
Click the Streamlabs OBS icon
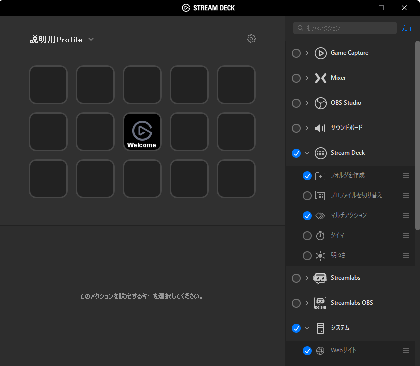(x=320, y=303)
